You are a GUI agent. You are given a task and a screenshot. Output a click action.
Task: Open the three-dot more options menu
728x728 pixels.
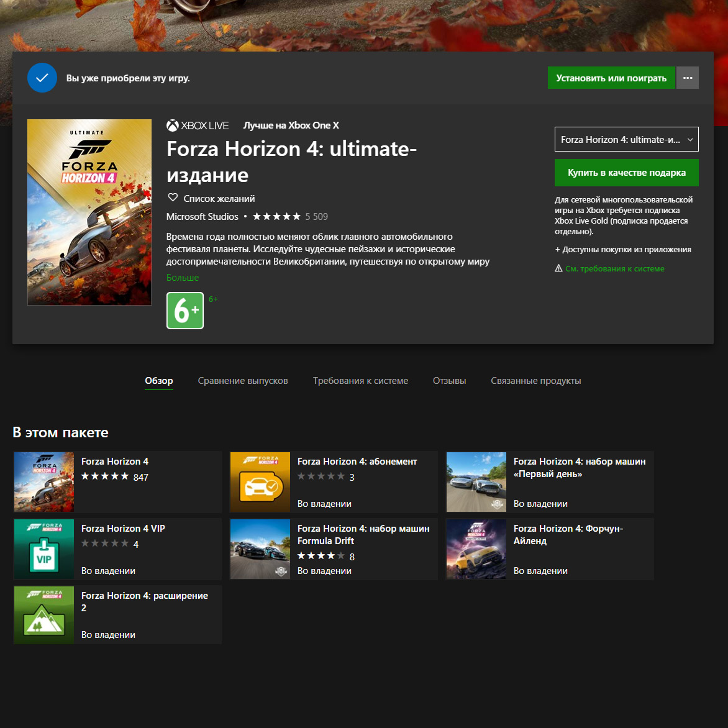tap(687, 78)
